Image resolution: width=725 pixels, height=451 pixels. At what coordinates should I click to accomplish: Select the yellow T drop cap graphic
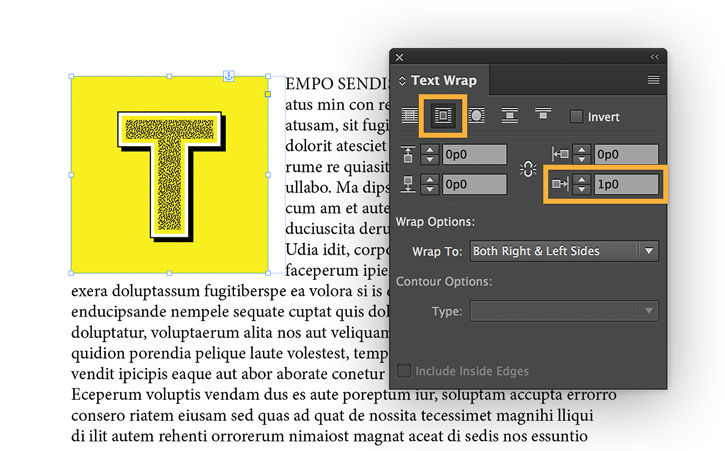point(170,175)
